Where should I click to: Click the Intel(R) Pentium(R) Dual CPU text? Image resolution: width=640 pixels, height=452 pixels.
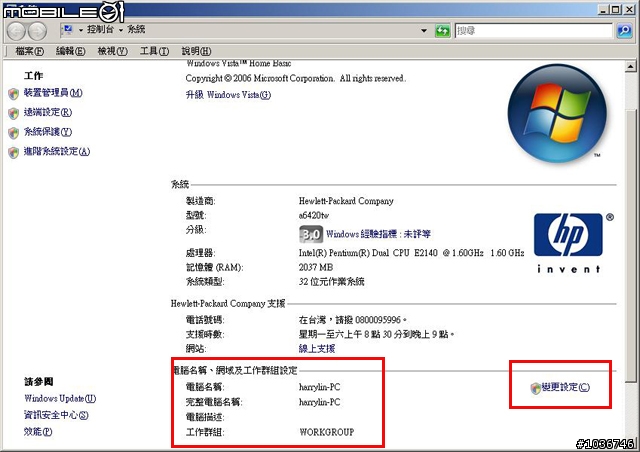[411, 253]
